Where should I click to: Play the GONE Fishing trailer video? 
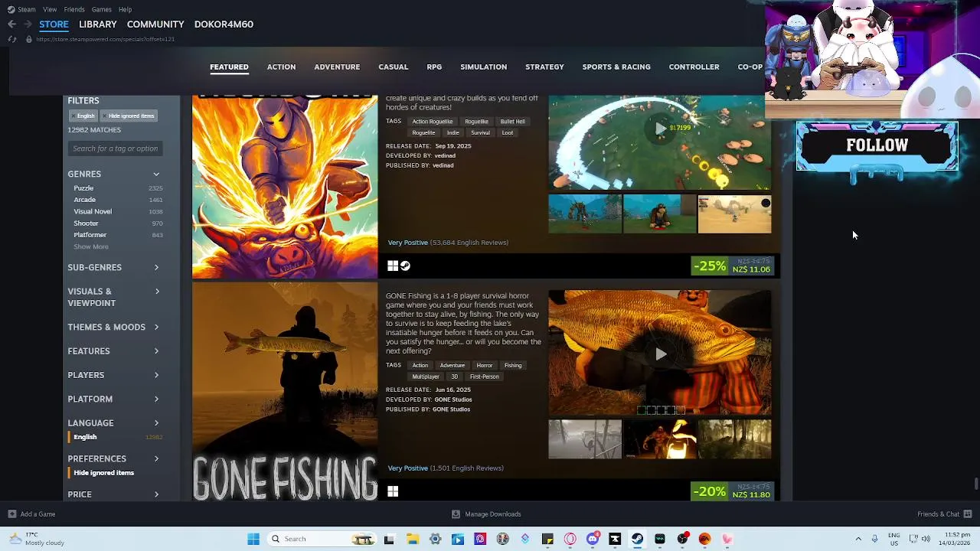(x=660, y=354)
